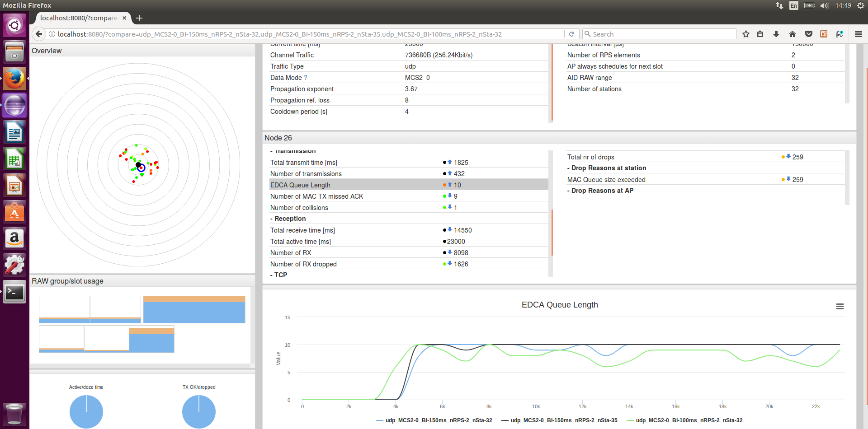Open the orange Cu extension icon

pyautogui.click(x=824, y=34)
